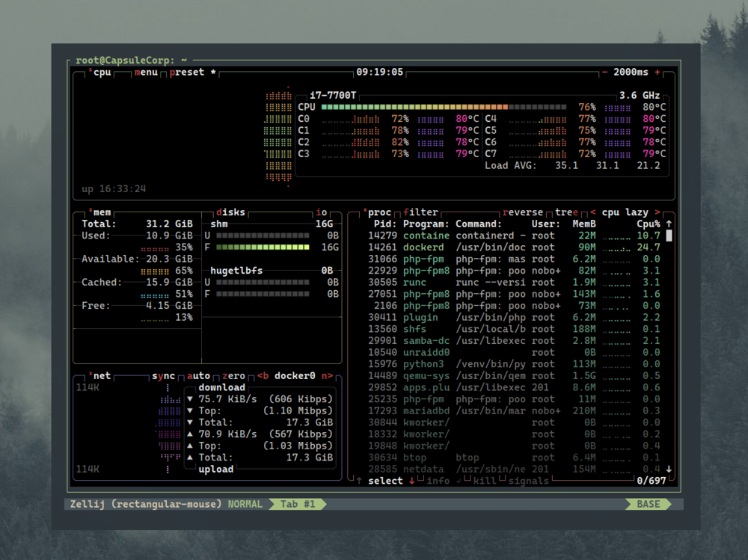Select the mariadbd process row

tap(515, 410)
